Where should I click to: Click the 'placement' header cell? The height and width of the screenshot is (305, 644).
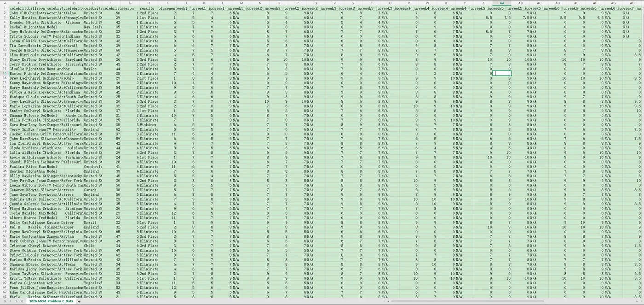point(167,8)
